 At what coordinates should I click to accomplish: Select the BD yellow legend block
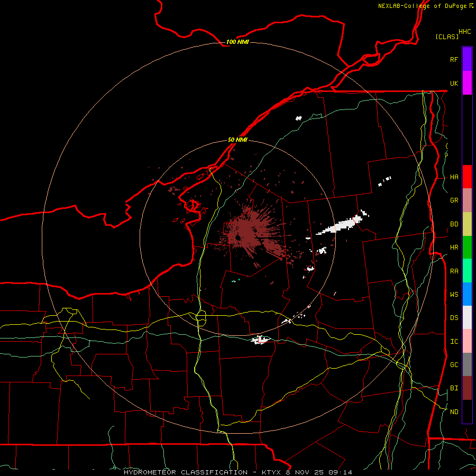(467, 224)
